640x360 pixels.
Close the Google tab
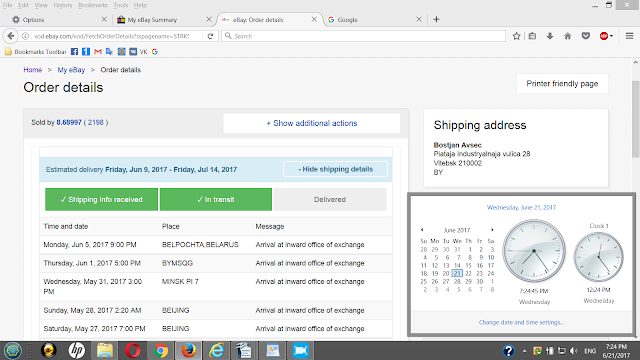419,19
